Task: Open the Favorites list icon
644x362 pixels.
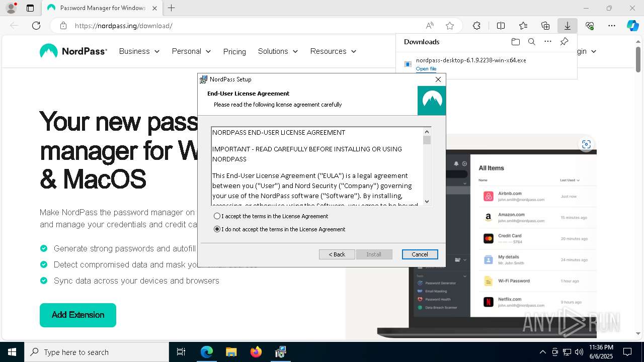Action: pyautogui.click(x=523, y=26)
